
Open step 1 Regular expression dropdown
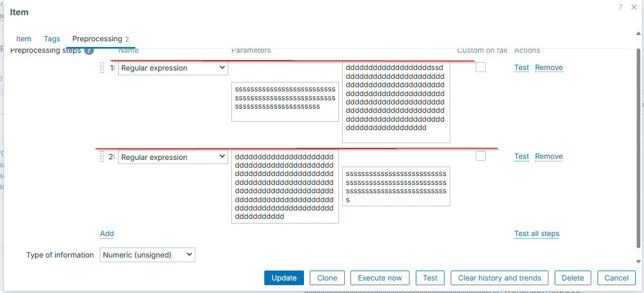click(x=173, y=68)
